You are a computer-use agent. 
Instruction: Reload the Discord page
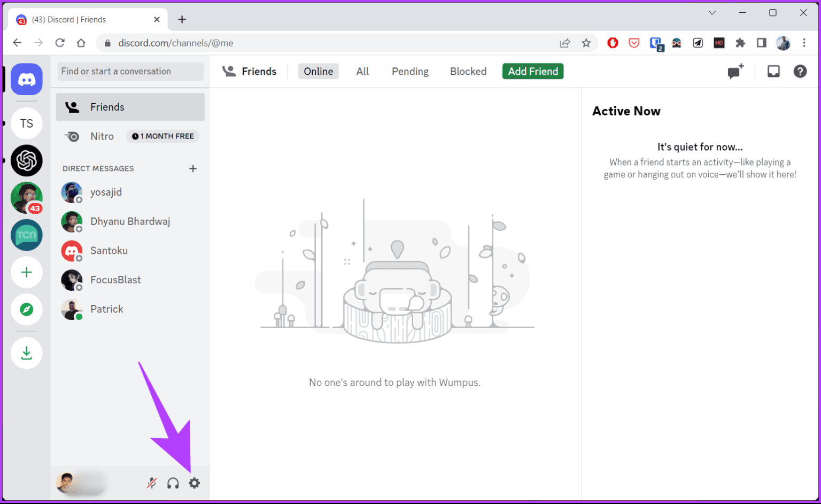[60, 43]
